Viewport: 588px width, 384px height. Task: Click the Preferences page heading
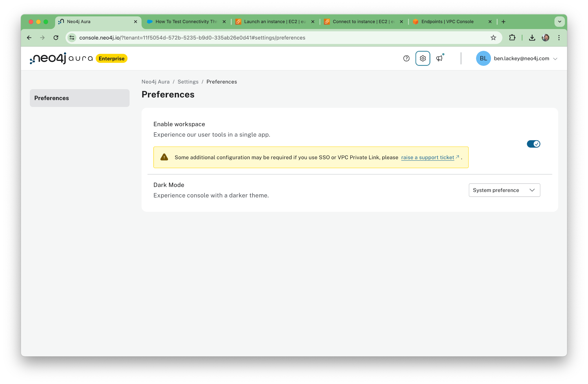pos(168,95)
